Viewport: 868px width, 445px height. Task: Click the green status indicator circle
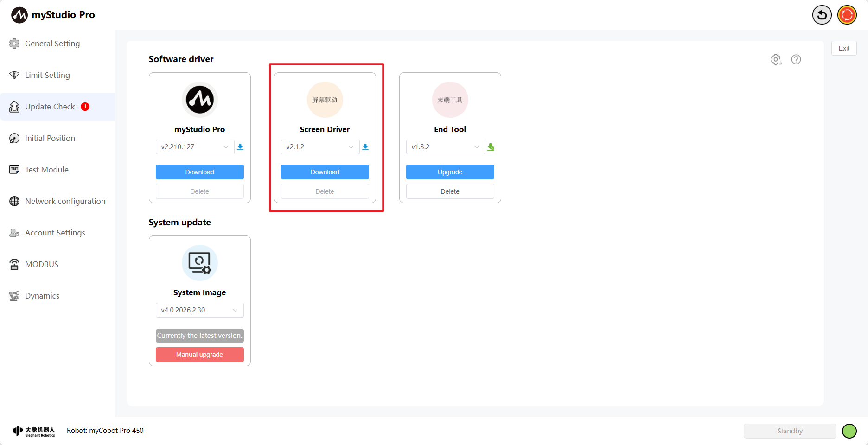(x=849, y=431)
